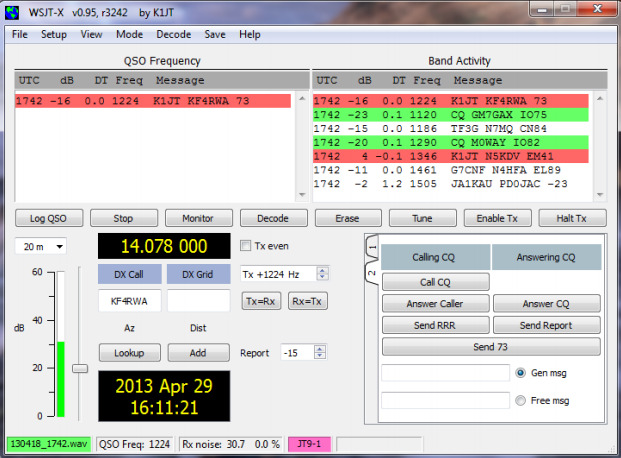Viewport: 621px width, 458px height.
Task: Click the Tx=Rx button
Action: tap(261, 302)
